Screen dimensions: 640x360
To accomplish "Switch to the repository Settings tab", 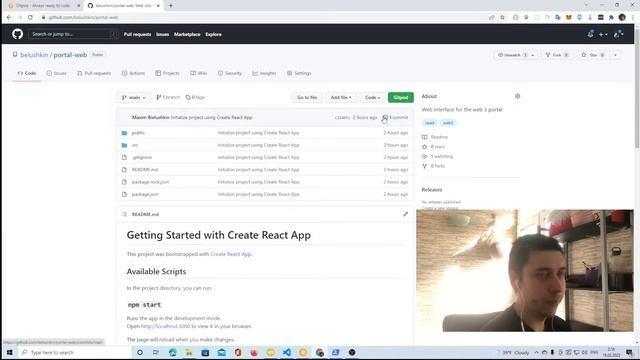I will pos(299,73).
